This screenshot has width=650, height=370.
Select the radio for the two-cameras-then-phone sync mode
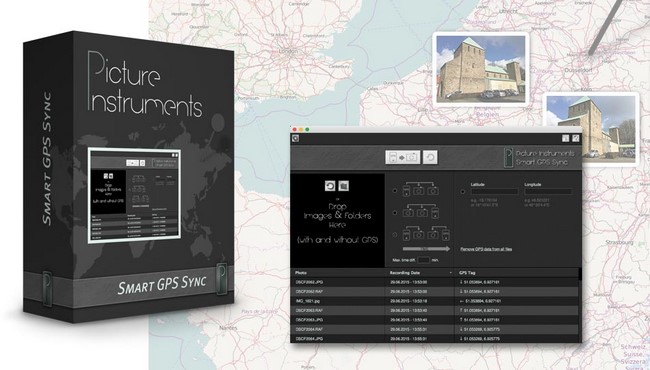click(x=395, y=213)
